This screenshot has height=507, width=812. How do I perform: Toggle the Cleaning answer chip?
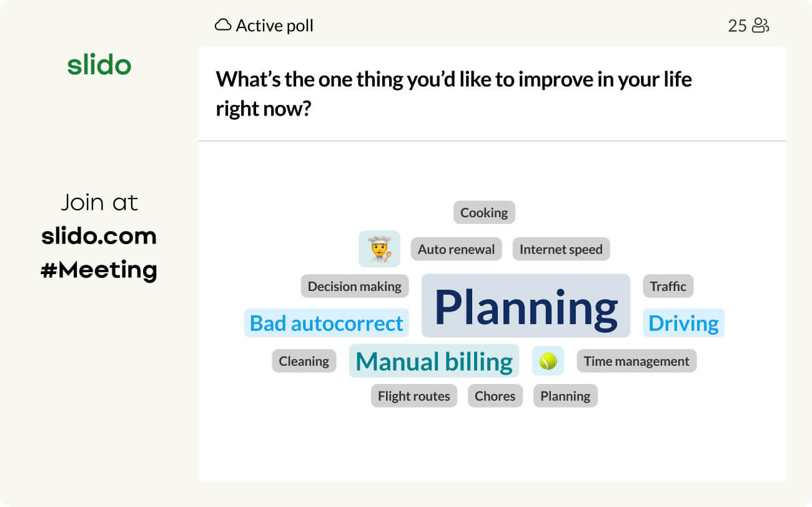pyautogui.click(x=304, y=361)
